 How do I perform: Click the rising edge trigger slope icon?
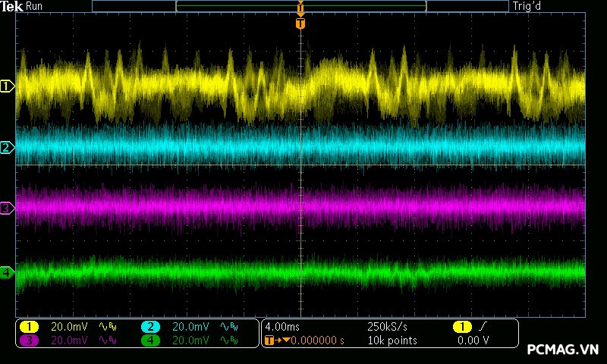click(483, 326)
